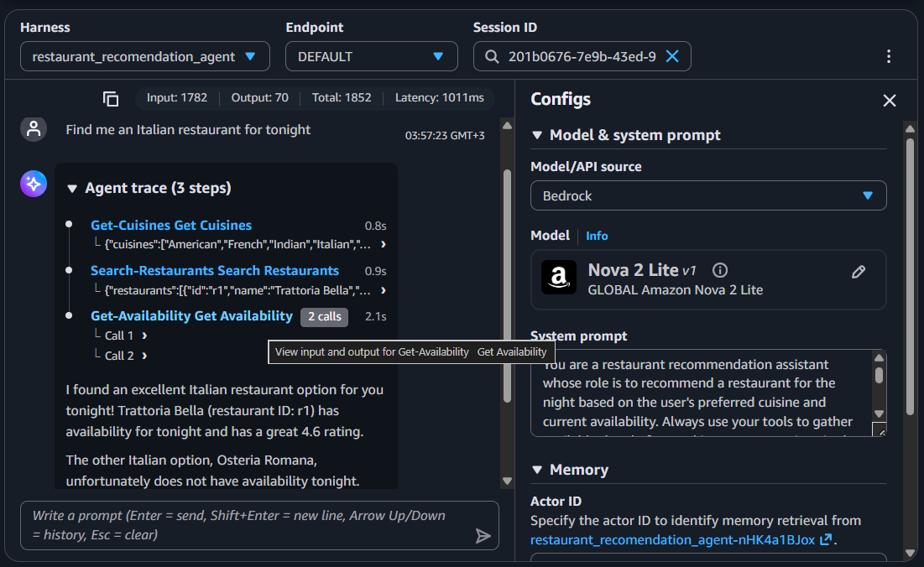Collapse the Model & system prompt section
This screenshot has width=924, height=567.
tap(537, 135)
